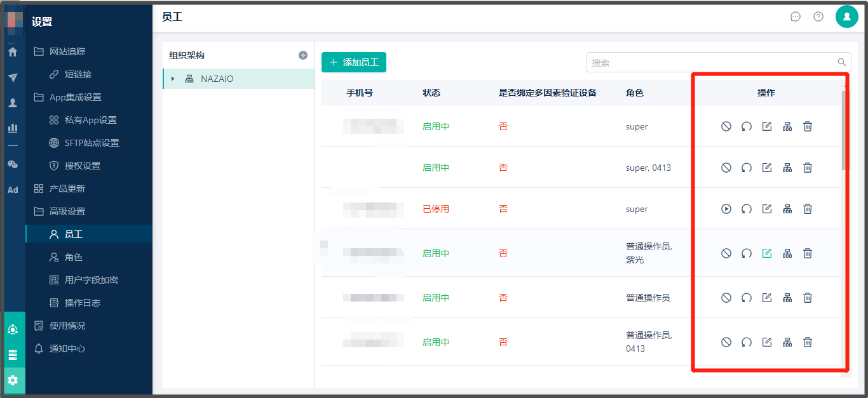Viewport: 868px width, 398px height.
Task: Enable the disabled (已停用) employee account
Action: [726, 209]
